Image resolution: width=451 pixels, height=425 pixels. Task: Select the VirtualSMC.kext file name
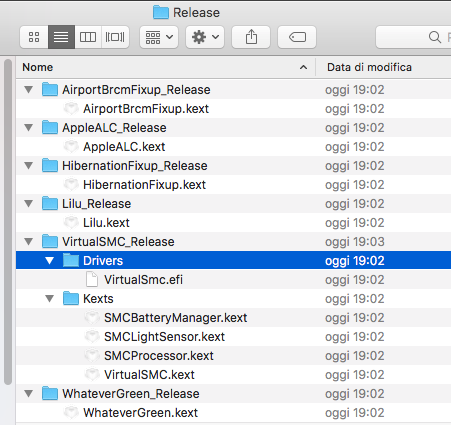[x=149, y=375]
